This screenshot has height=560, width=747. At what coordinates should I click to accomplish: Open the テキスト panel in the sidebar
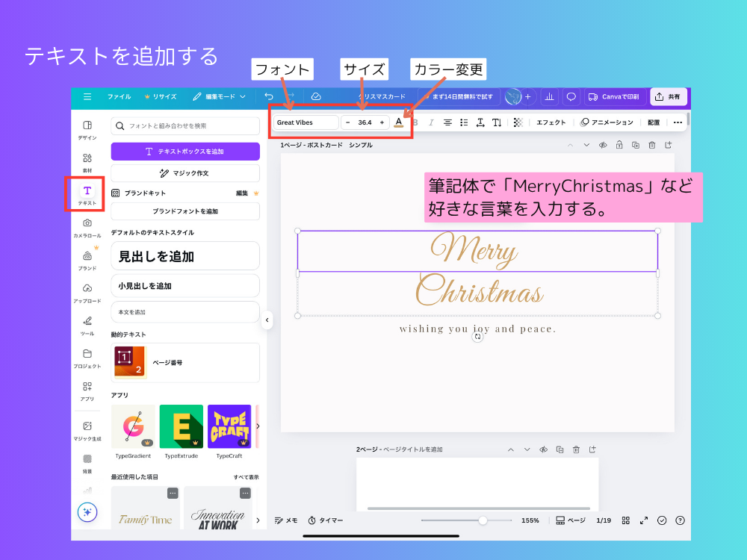[87, 193]
